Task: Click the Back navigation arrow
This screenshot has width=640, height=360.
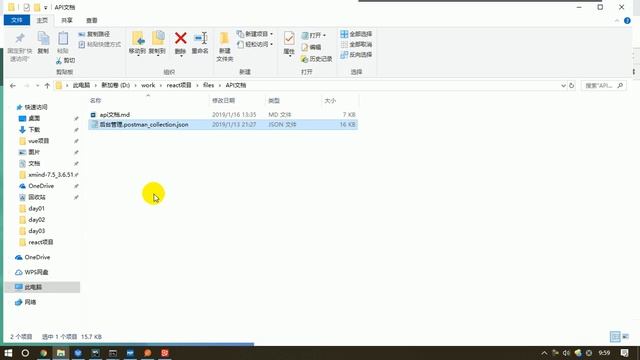Action: click(x=13, y=86)
